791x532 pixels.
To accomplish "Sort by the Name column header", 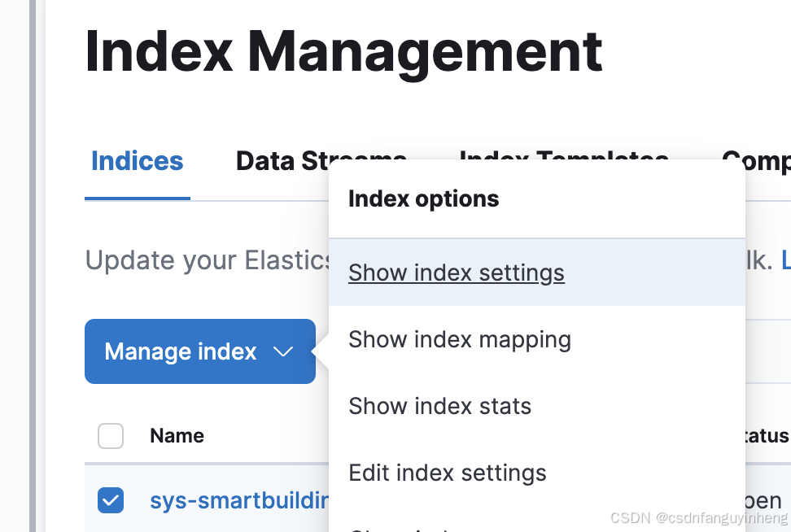I will [x=177, y=436].
